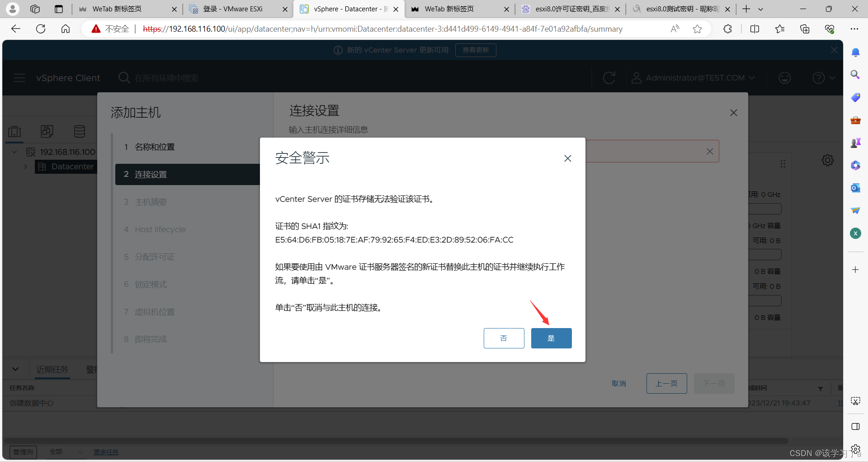Screen dimensions: 868x462
Task: Click the smiley feedback icon
Action: [785, 78]
